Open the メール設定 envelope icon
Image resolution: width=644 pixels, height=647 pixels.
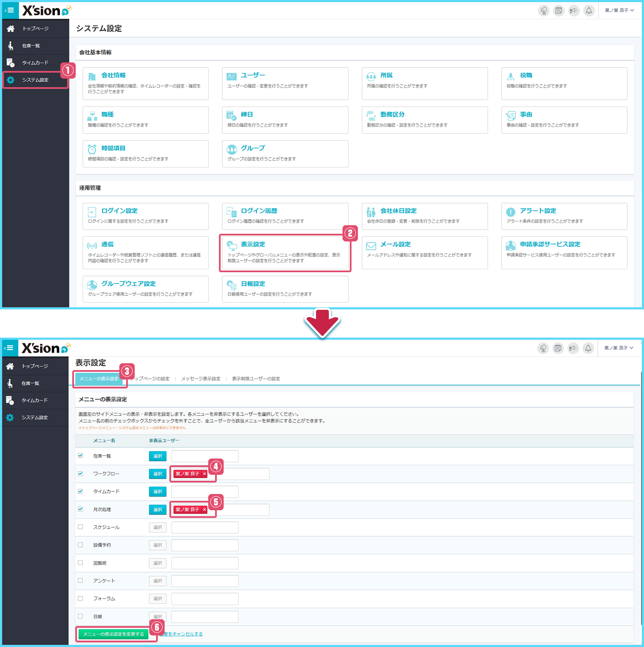pyautogui.click(x=371, y=246)
